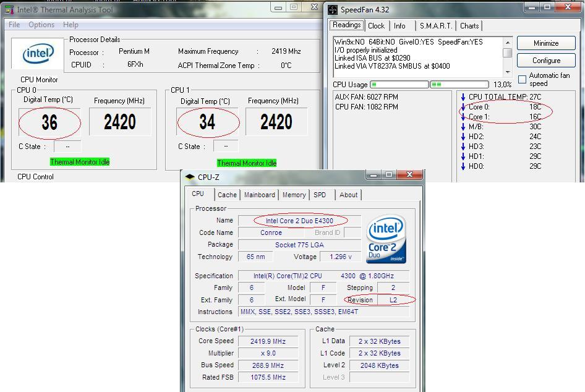This screenshot has height=392, width=585.
Task: Click the Specification field in CPU-Z
Action: click(x=324, y=276)
